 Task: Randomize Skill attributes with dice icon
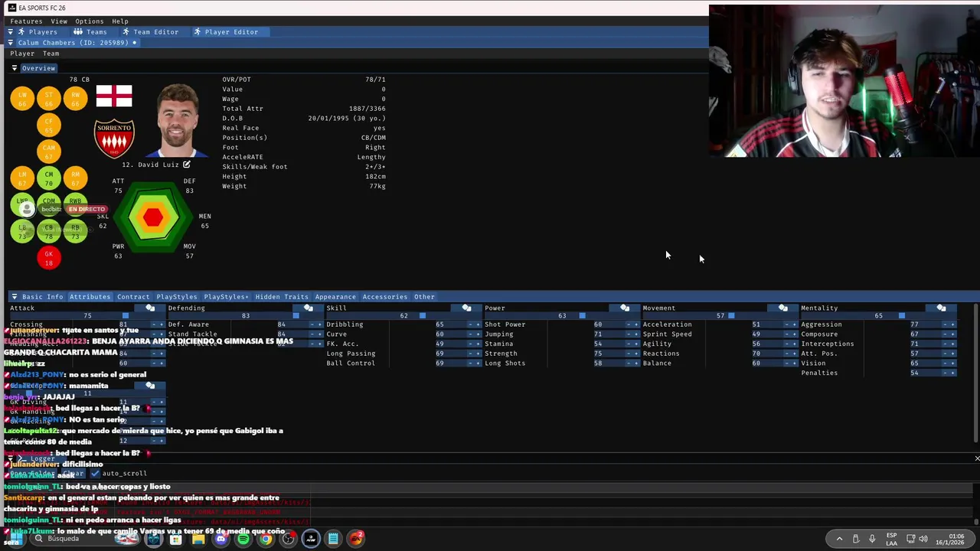[466, 308]
